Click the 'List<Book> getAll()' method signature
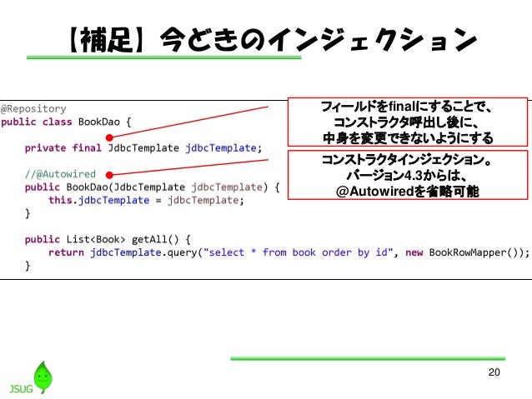This screenshot has height=399, width=532. [108, 239]
